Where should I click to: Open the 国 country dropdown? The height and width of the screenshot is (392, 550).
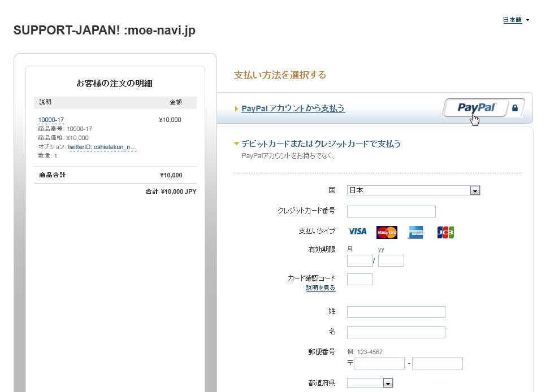coord(413,190)
